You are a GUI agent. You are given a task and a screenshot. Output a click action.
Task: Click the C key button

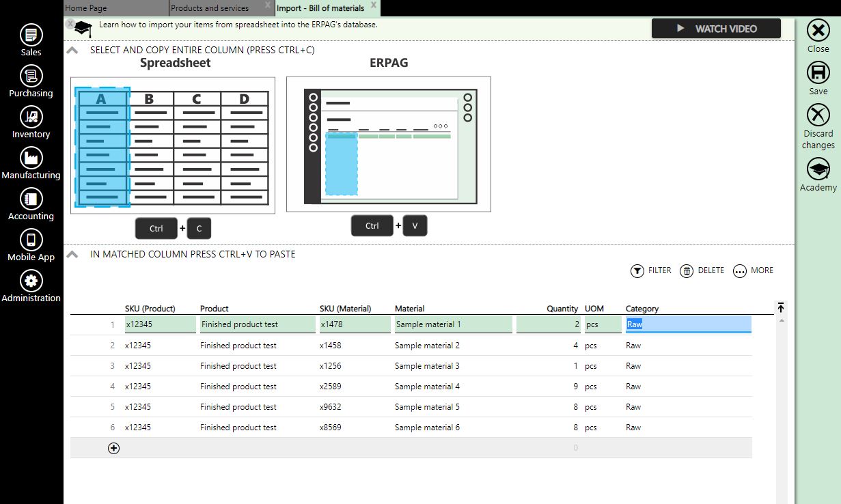pyautogui.click(x=199, y=228)
